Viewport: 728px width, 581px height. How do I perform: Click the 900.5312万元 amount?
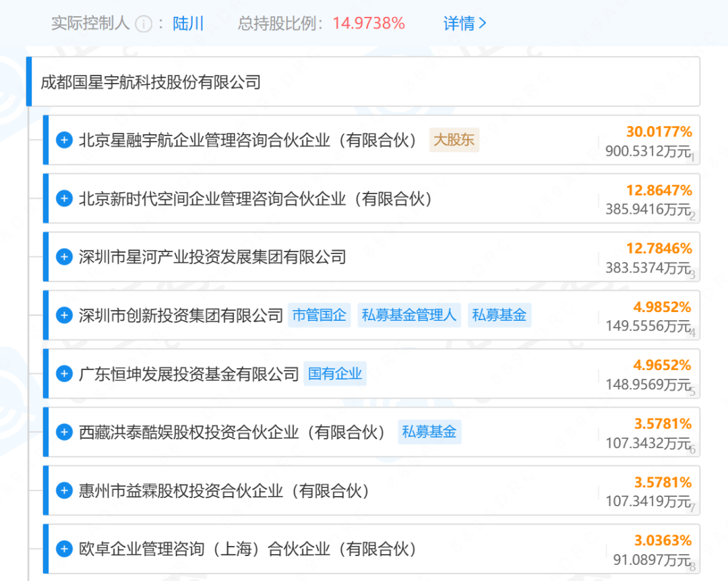[648, 151]
